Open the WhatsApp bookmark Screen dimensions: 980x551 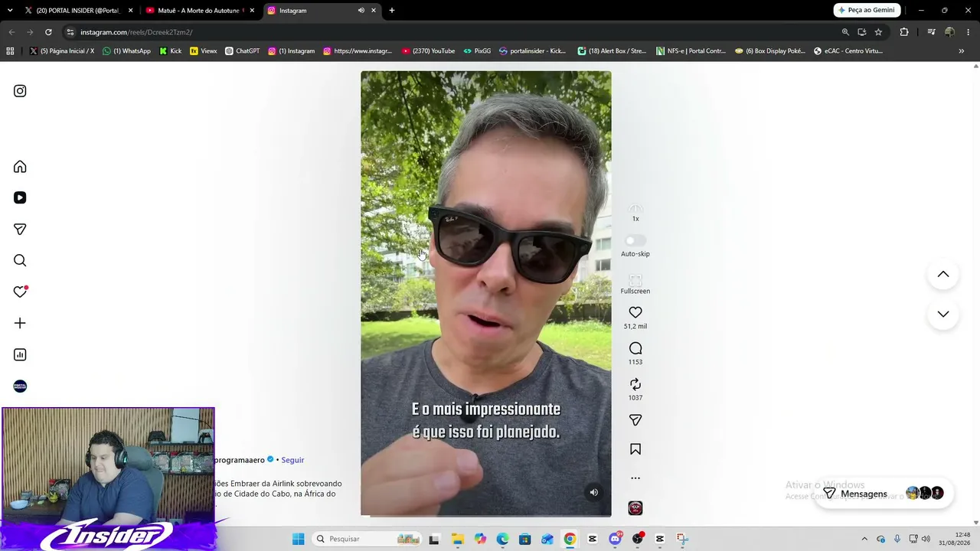click(127, 51)
